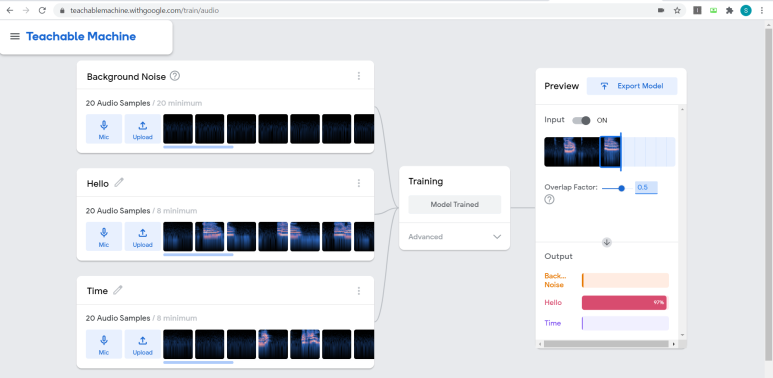Open the browser profile avatar
This screenshot has height=378, width=773.
point(746,10)
